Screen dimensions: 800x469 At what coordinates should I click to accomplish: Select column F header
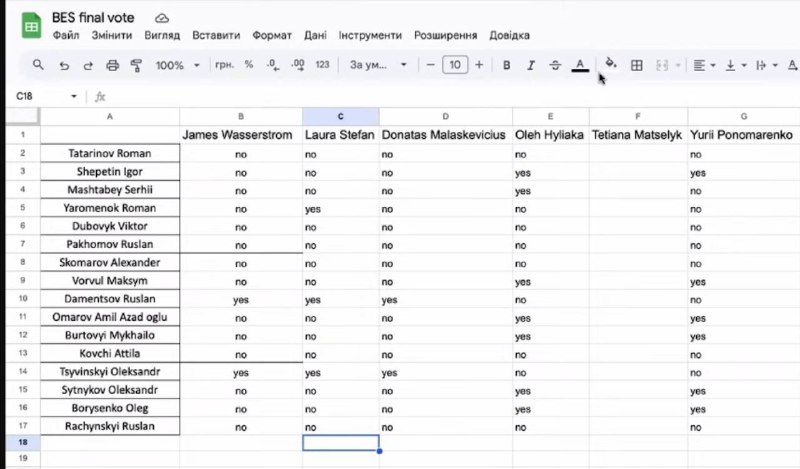coord(638,116)
